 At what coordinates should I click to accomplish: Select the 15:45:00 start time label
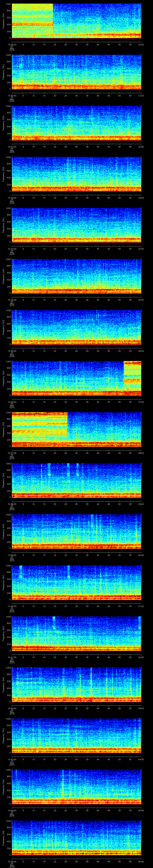coord(12,861)
